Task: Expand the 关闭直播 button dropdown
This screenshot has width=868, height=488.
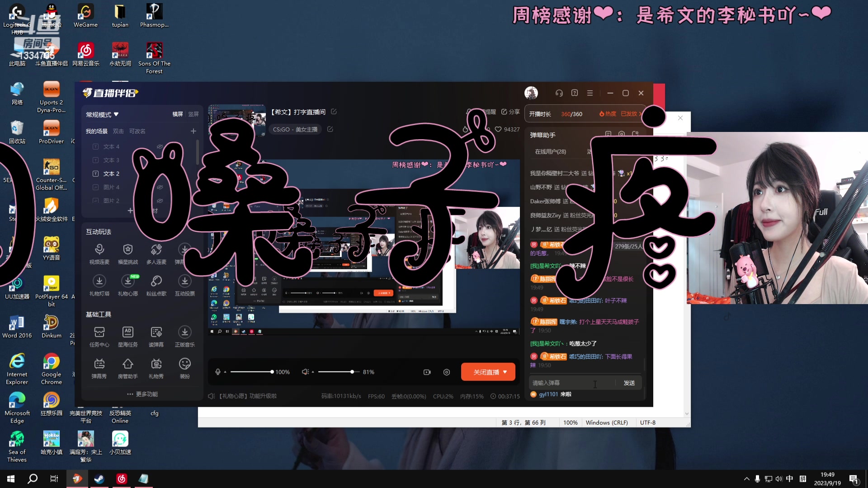Action: pos(505,372)
